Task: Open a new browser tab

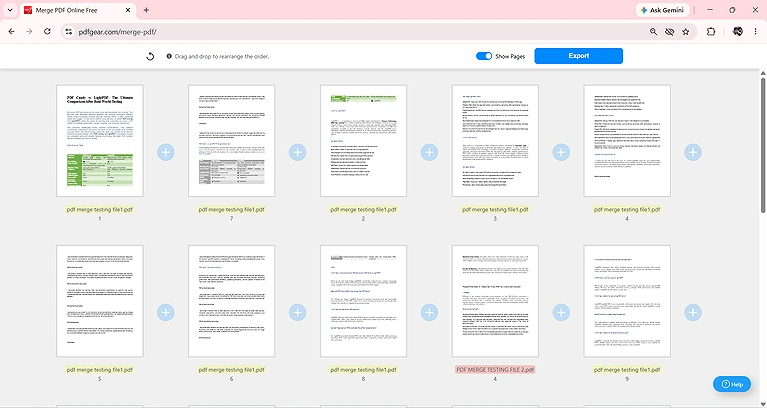Action: [146, 10]
